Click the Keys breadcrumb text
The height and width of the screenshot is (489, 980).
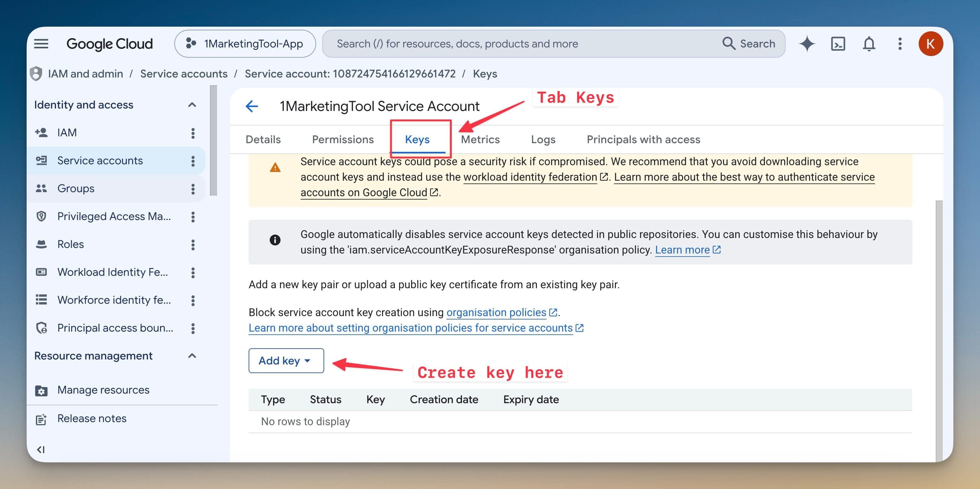[485, 73]
